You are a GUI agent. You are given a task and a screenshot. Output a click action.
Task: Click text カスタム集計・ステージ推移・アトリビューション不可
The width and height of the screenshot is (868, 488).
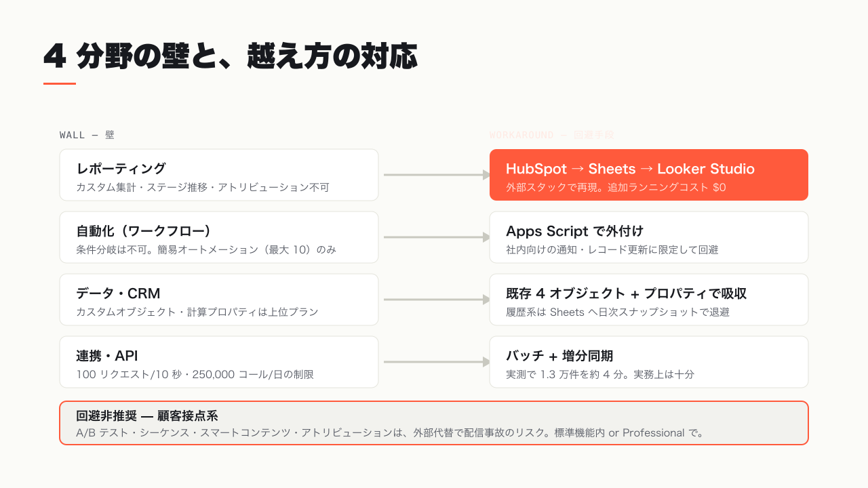(x=203, y=187)
